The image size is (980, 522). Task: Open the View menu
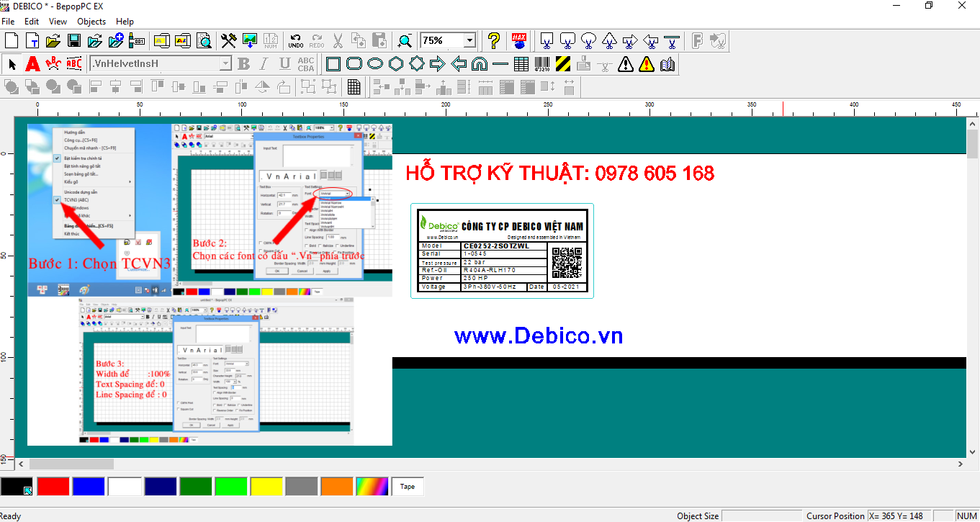[57, 21]
